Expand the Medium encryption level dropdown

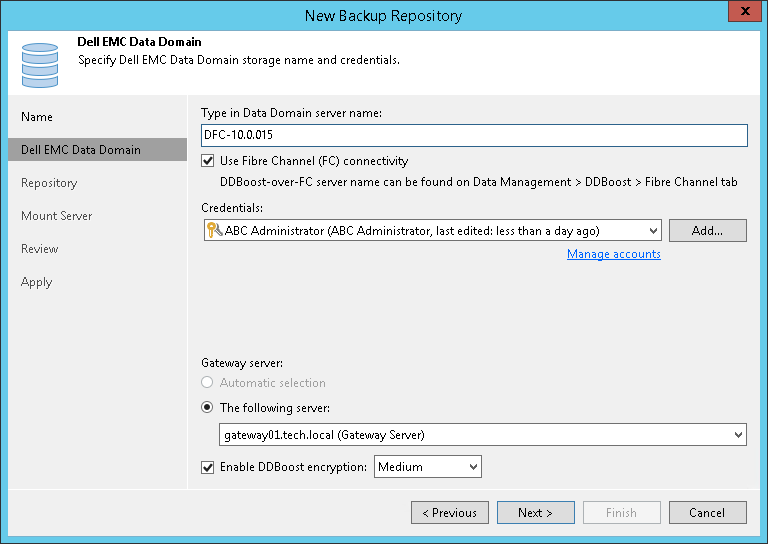[473, 467]
